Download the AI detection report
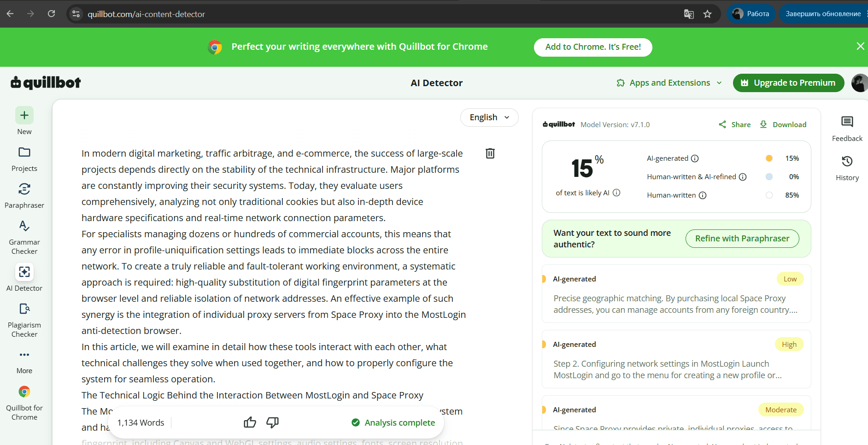The image size is (868, 445). click(x=783, y=124)
